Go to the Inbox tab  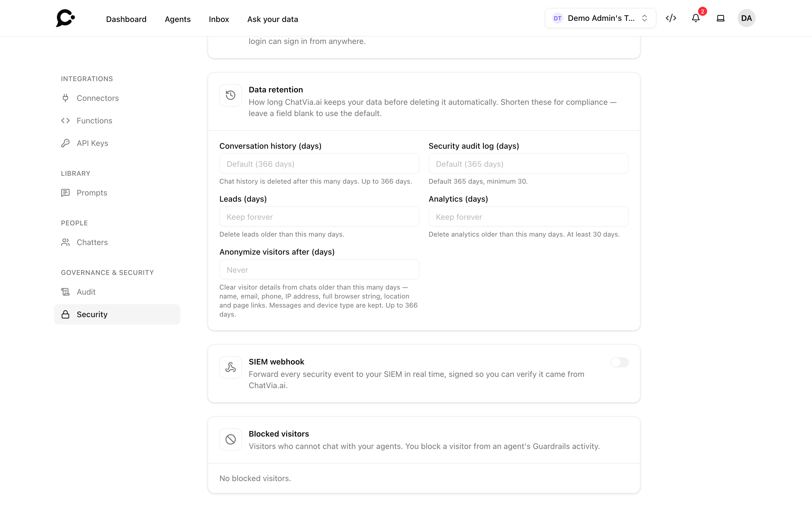click(219, 19)
